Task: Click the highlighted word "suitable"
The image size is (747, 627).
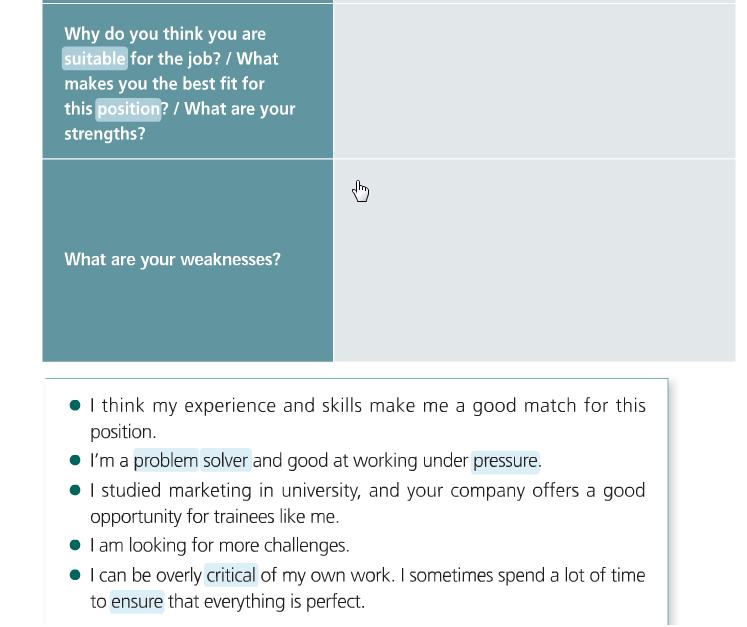Action: tap(95, 59)
